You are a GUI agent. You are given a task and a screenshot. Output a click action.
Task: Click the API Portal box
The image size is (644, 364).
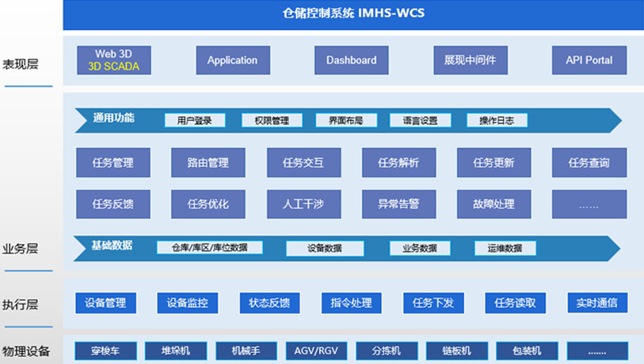pos(589,60)
